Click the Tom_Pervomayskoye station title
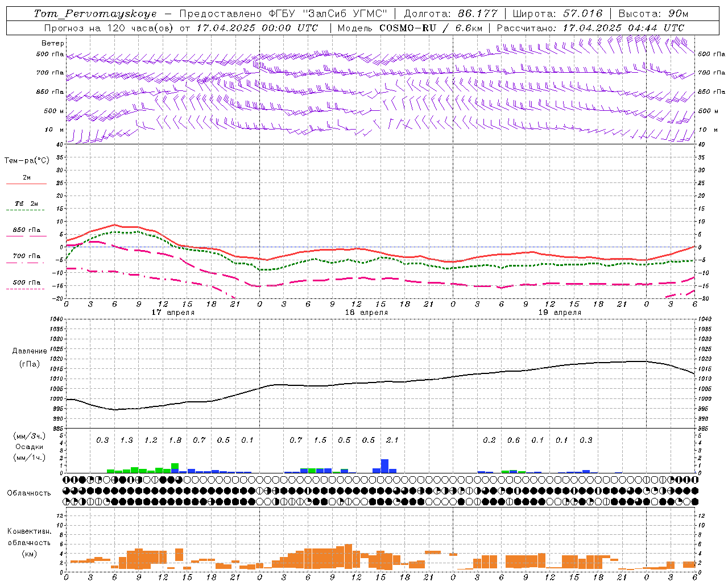 click(x=95, y=14)
